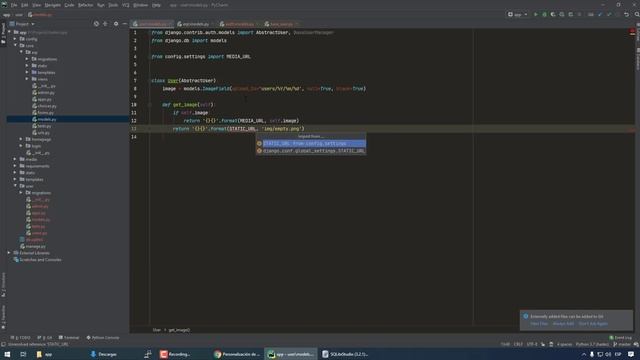Collapse the root app project folder
640x360 pixels.
pos(10,32)
